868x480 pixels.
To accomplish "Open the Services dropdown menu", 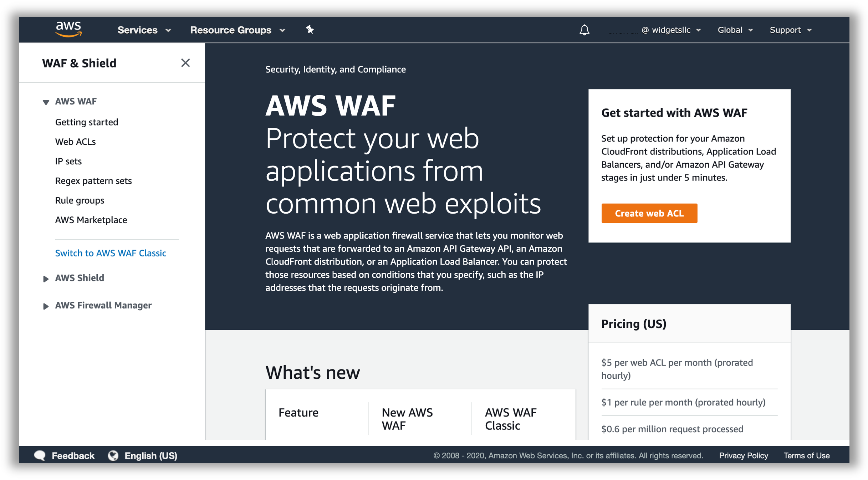I will pyautogui.click(x=144, y=30).
